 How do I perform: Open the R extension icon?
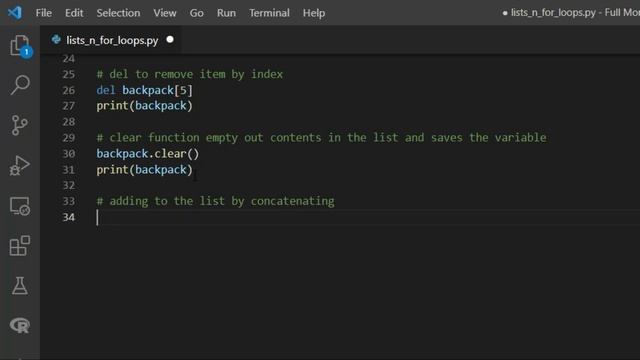click(x=20, y=325)
